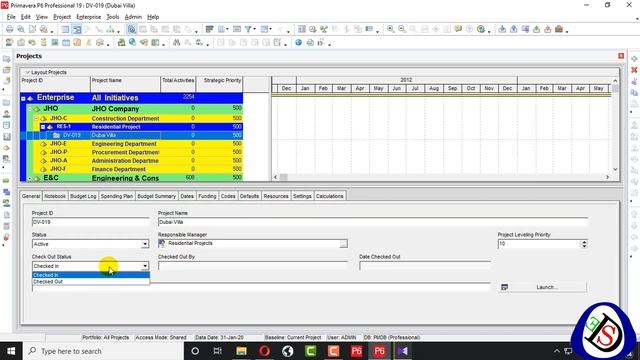Switch to the Calculations tab
The height and width of the screenshot is (360, 640).
330,196
